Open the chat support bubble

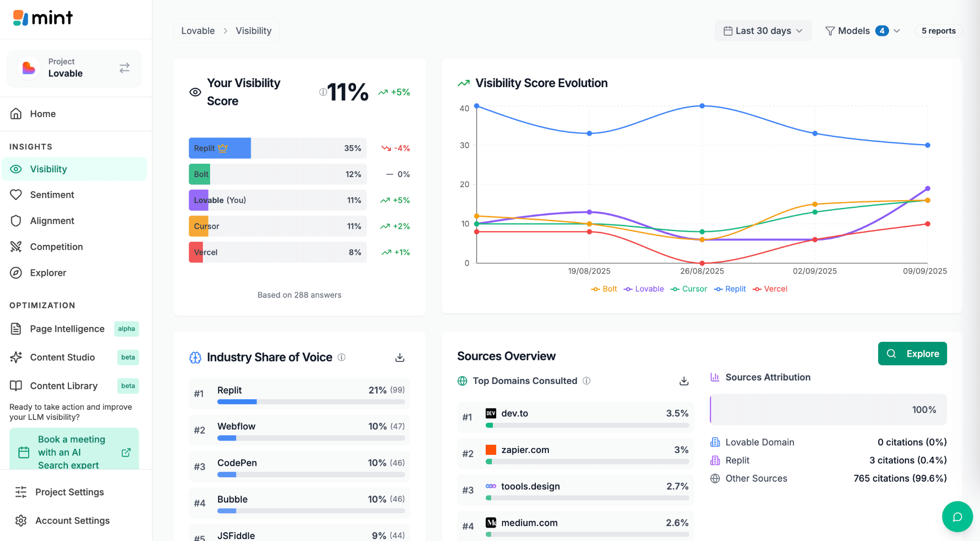[957, 517]
